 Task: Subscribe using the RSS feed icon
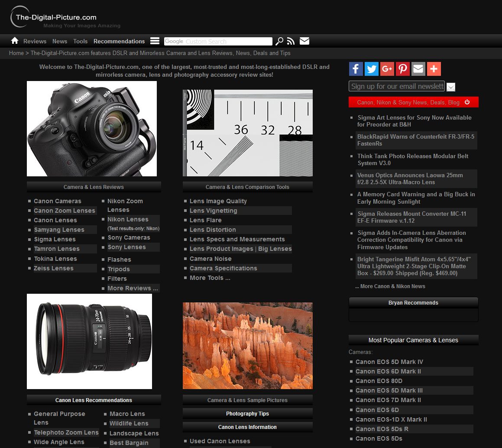coord(291,41)
